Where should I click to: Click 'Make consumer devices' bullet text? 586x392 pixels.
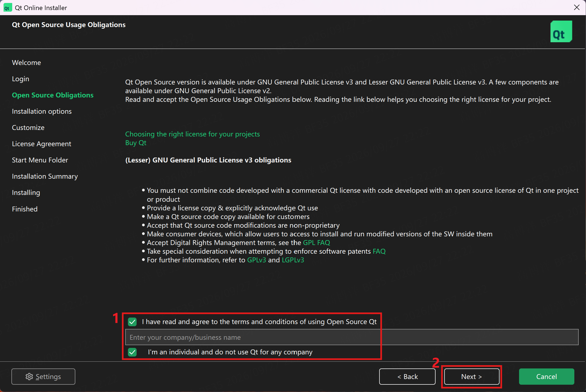[x=320, y=234]
